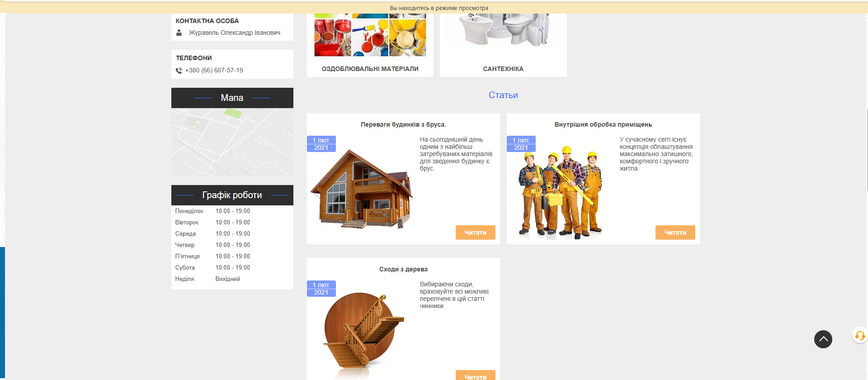Click the date badge on the timber houses article
Image resolution: width=868 pixels, height=380 pixels.
(x=321, y=144)
